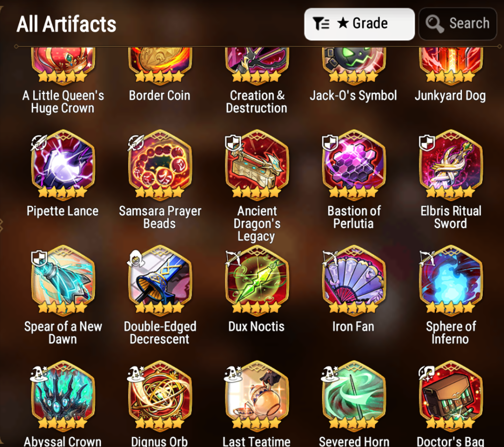Open Ancient Dragon's Legacy artifact
504x447 pixels.
257,163
